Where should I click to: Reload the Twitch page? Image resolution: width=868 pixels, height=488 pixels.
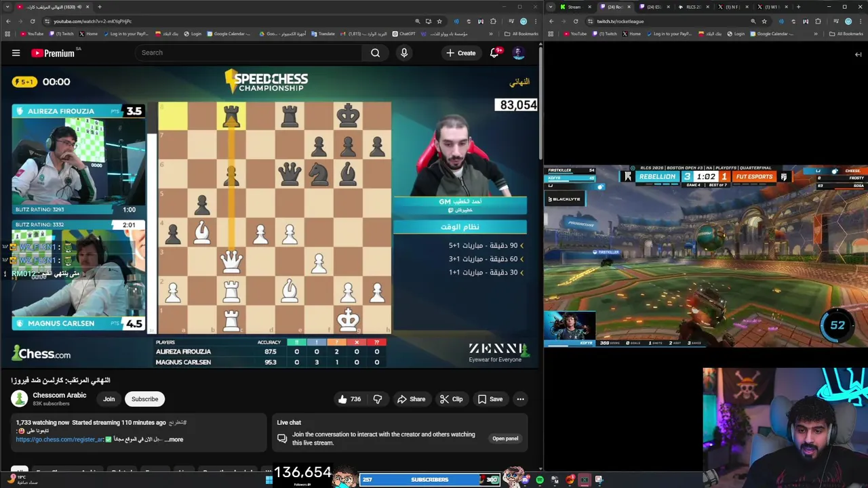(576, 21)
